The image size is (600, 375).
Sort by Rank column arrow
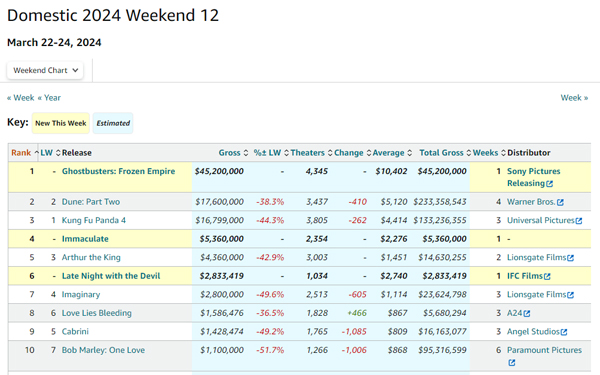[37, 153]
